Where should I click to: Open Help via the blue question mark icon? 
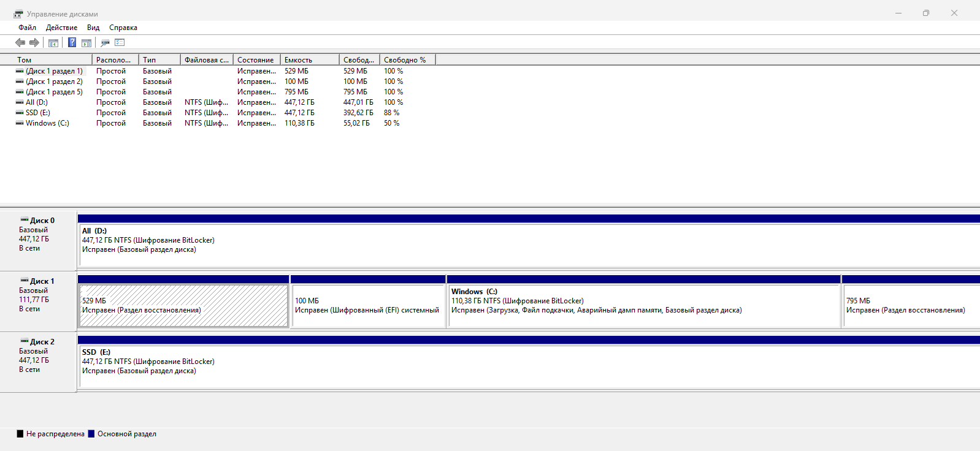click(x=72, y=42)
